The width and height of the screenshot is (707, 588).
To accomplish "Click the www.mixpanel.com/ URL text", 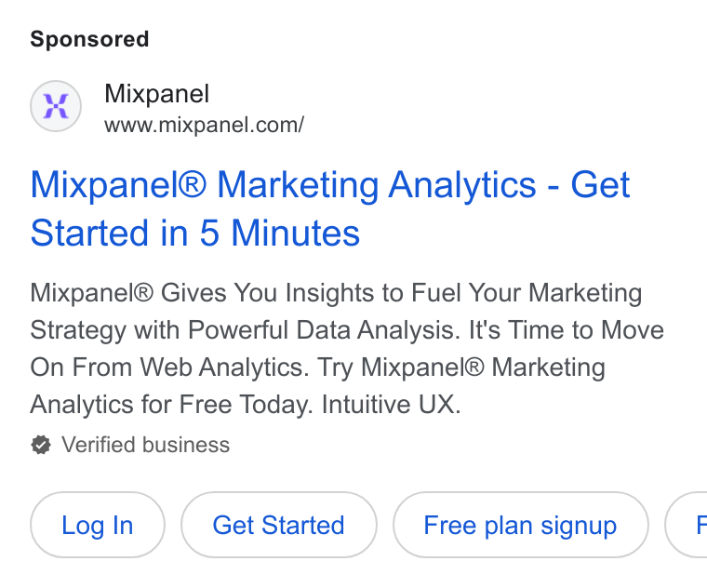I will click(205, 125).
